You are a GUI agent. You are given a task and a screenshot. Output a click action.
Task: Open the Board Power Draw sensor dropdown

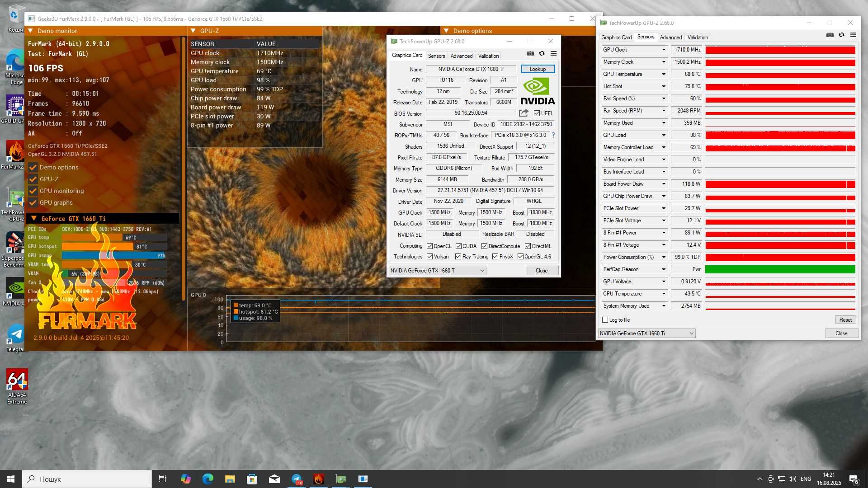click(664, 184)
